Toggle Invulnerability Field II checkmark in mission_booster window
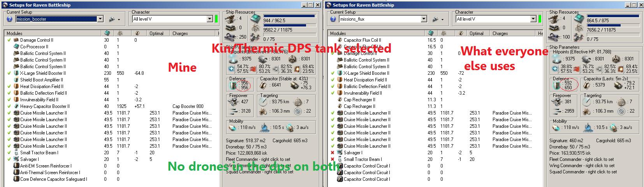644x187 pixels. click(x=9, y=99)
